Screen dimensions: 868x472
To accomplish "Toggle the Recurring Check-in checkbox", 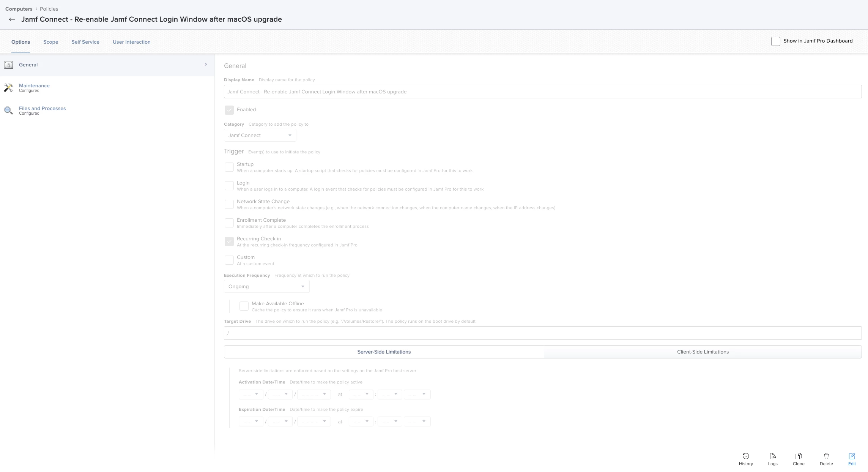I will tap(229, 242).
